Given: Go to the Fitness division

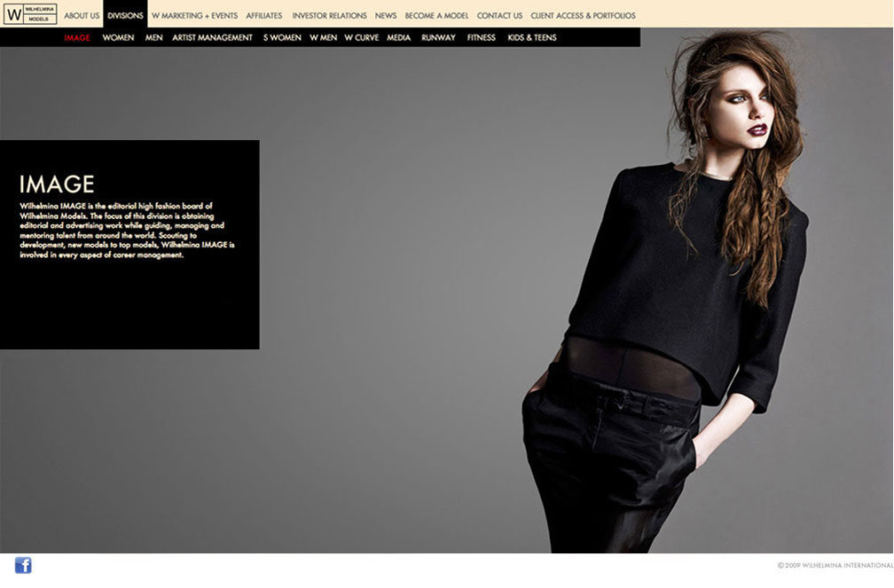Looking at the screenshot, I should point(482,37).
